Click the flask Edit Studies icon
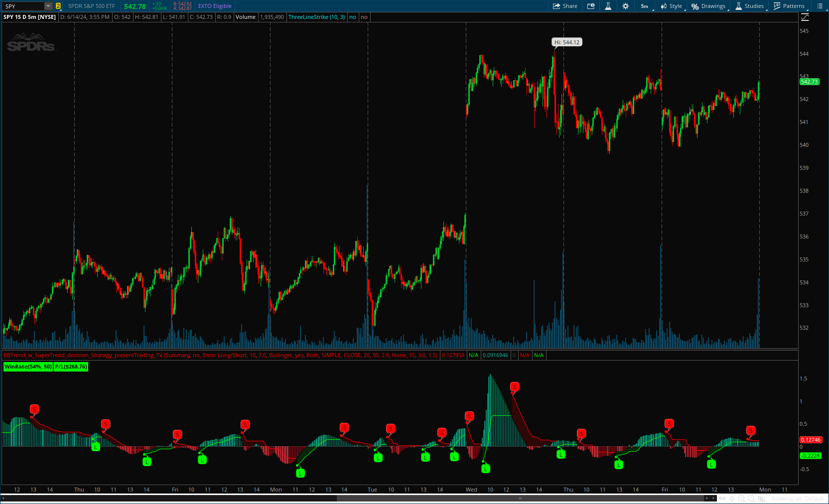Screen dimensions: 829x504 (608, 6)
